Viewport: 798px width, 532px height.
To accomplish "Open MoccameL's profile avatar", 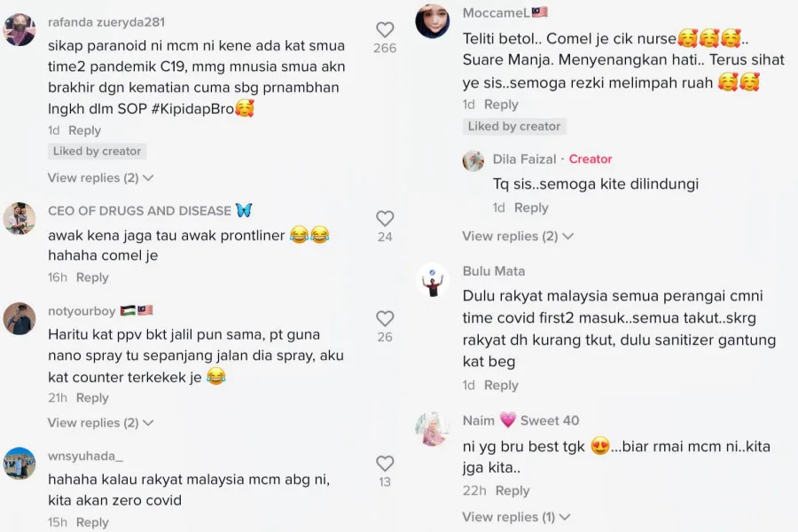I will (433, 20).
